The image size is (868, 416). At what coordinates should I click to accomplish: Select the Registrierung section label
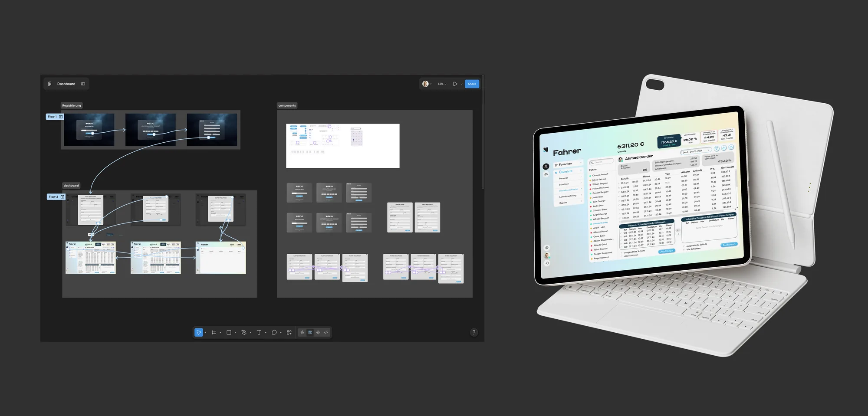(72, 105)
